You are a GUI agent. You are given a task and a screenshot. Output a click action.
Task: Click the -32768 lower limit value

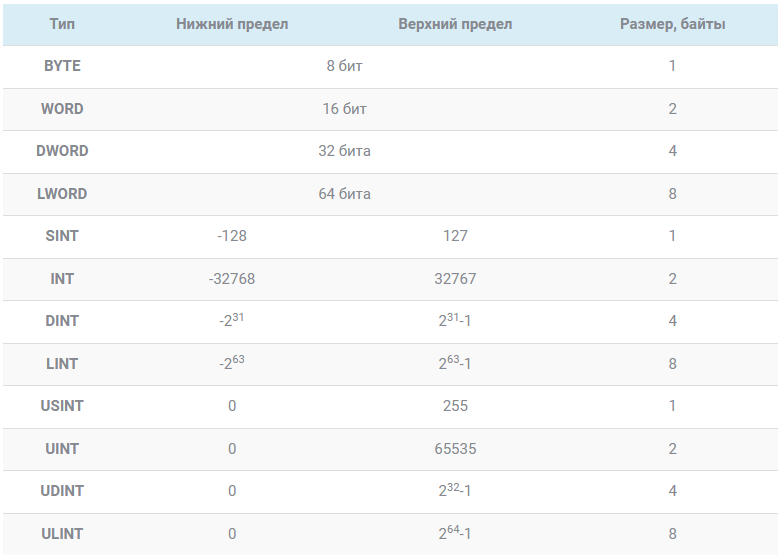pos(232,279)
